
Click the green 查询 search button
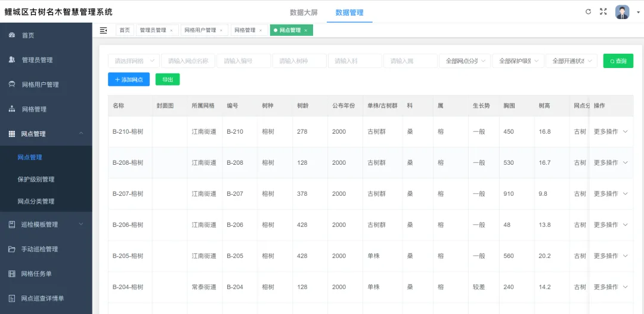pyautogui.click(x=618, y=61)
